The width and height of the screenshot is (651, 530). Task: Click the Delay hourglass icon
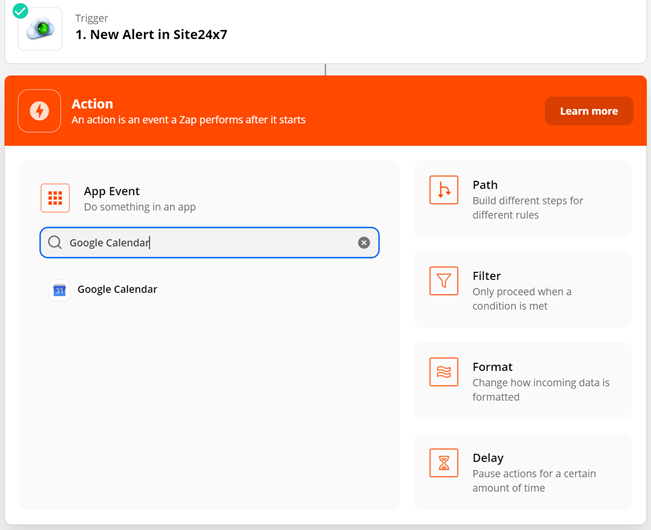(x=443, y=463)
